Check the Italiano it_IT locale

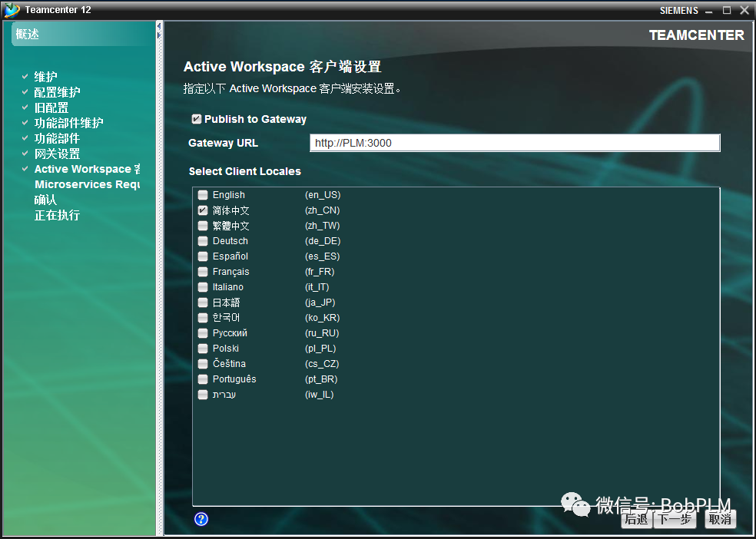203,287
